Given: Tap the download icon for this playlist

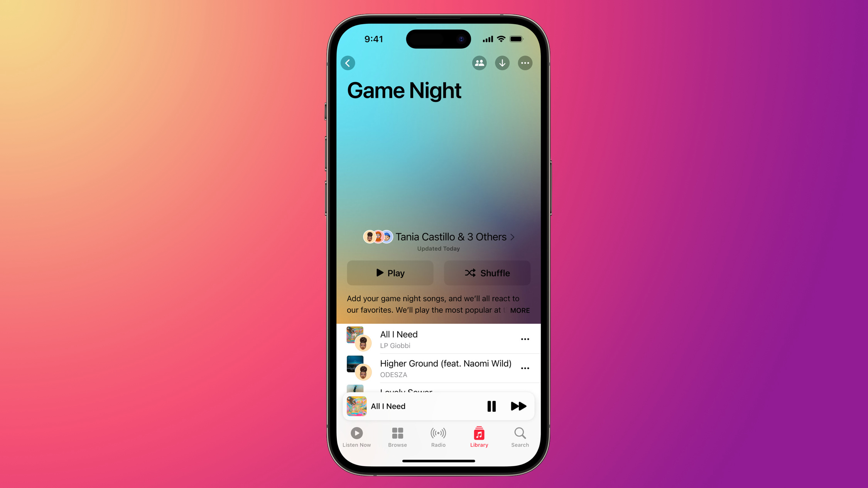Looking at the screenshot, I should (502, 62).
